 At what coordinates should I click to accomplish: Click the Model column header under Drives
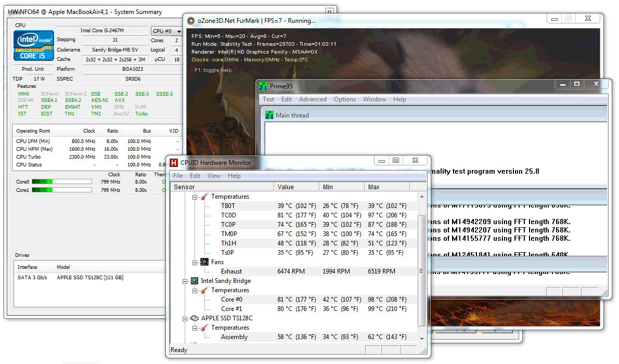(109, 267)
